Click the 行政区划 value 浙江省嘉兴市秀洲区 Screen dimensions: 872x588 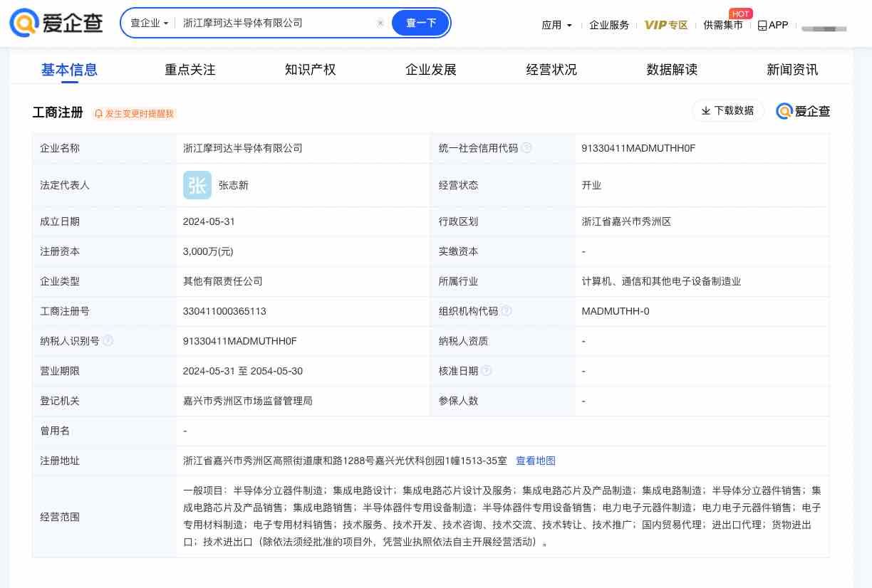pos(626,221)
